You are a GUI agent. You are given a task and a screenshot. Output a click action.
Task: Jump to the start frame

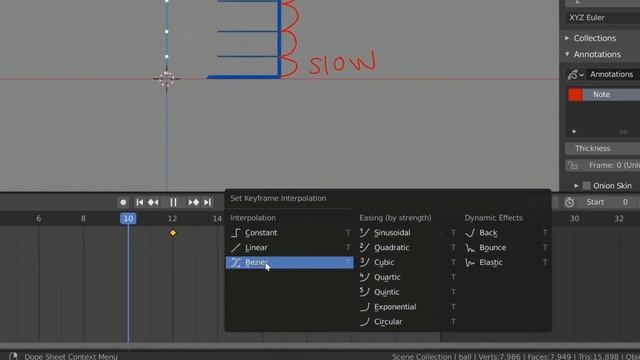pyautogui.click(x=140, y=202)
